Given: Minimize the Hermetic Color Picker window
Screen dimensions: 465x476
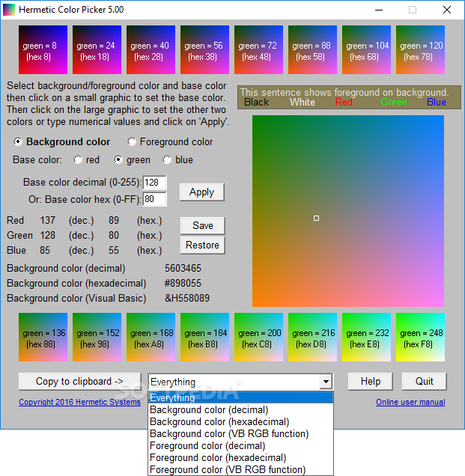Looking at the screenshot, I should 379,10.
